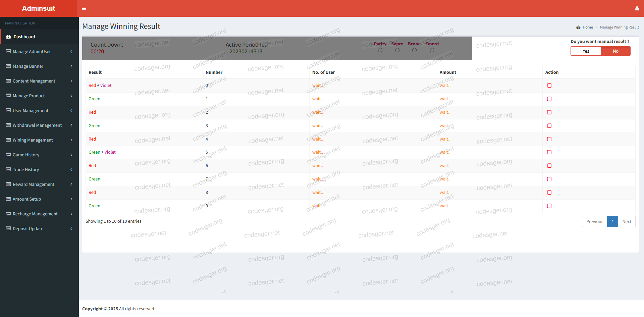644x317 pixels.
Task: Expand the Withdrawal Management chevron
Action: (71, 125)
